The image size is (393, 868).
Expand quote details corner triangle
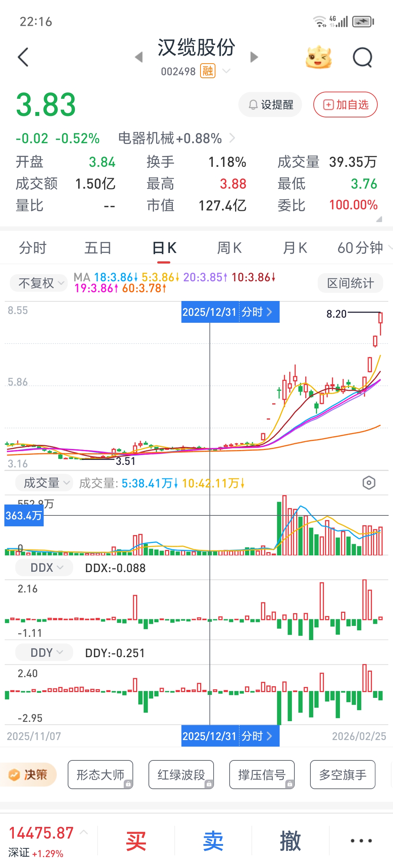pos(379,219)
